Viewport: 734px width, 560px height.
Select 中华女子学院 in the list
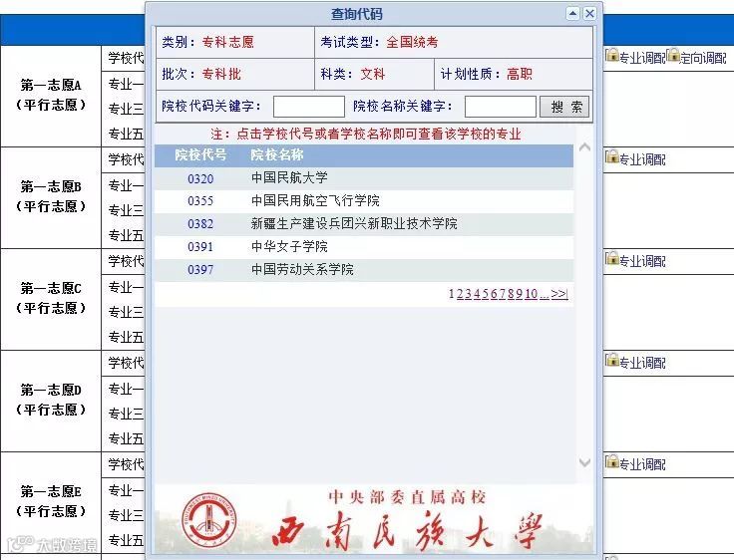coord(289,246)
